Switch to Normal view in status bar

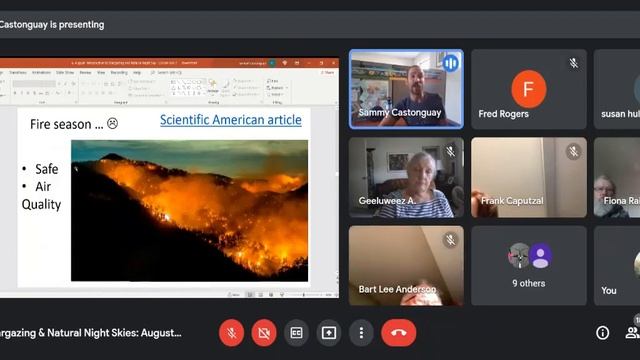pyautogui.click(x=250, y=294)
